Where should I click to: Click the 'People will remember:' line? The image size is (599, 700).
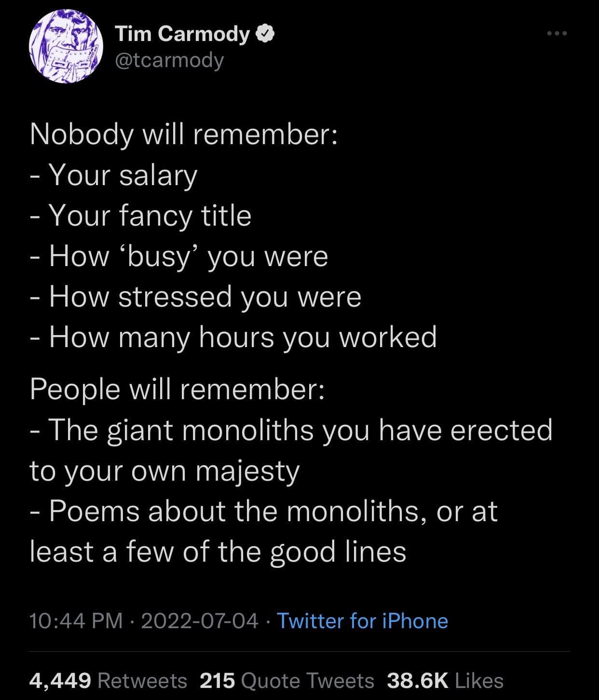pos(177,389)
